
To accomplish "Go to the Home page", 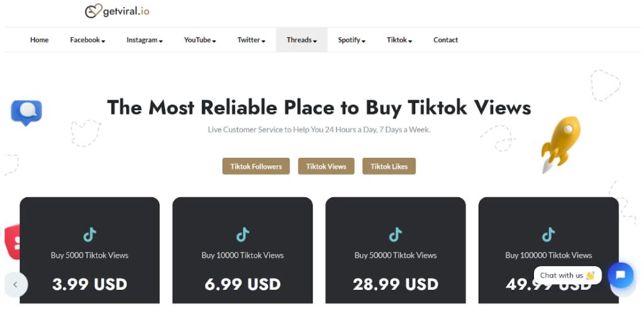I will tap(39, 40).
